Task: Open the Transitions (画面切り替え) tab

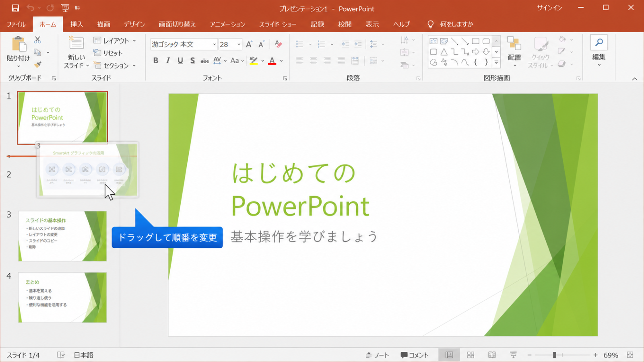Action: [x=177, y=24]
